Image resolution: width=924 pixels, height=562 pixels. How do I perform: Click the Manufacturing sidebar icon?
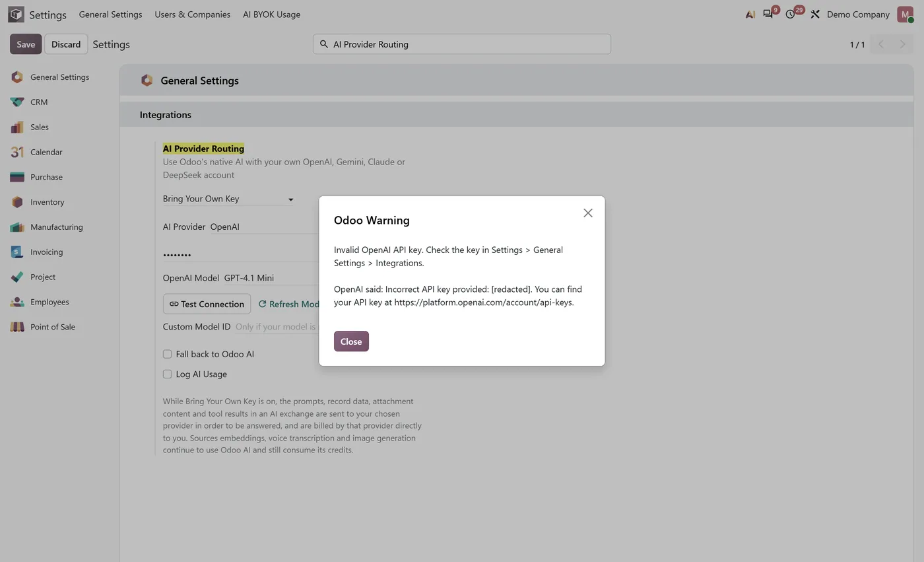coord(17,227)
